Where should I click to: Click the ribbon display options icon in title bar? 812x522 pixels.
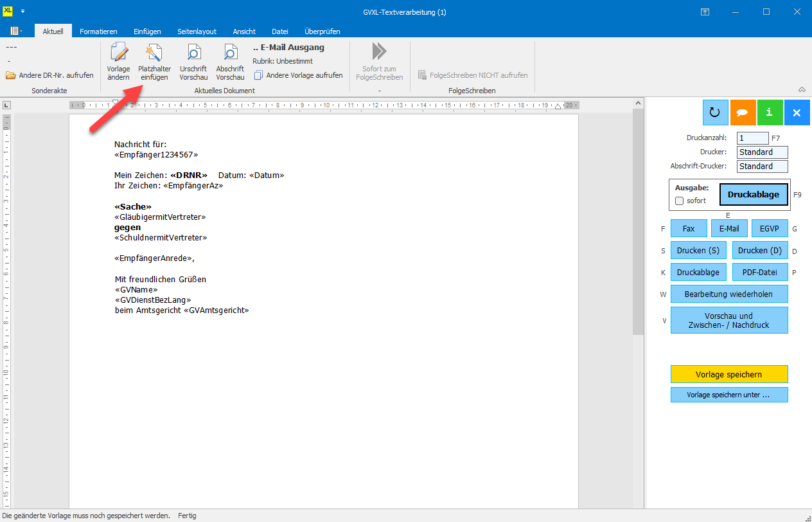coord(705,12)
